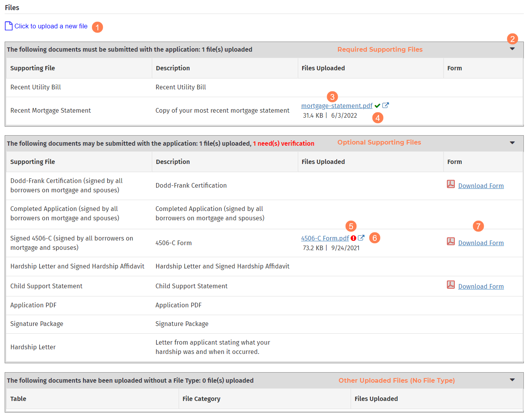This screenshot has width=525, height=420.
Task: Select the Recent Utility Bill row name
Action: point(36,87)
